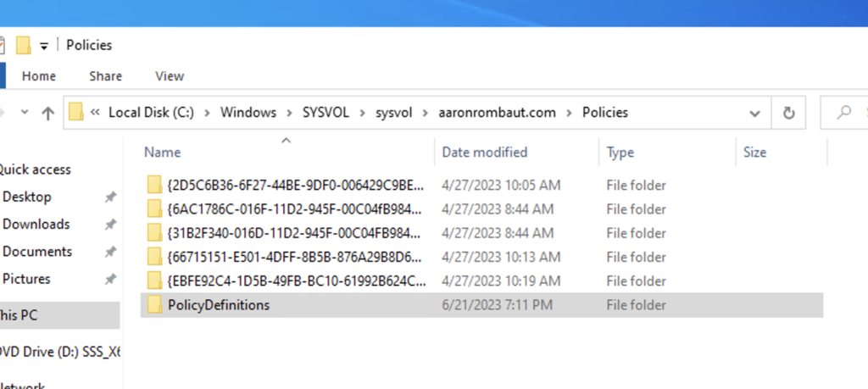Open the address bar history dropdown
This screenshot has width=868, height=389.
pyautogui.click(x=754, y=113)
